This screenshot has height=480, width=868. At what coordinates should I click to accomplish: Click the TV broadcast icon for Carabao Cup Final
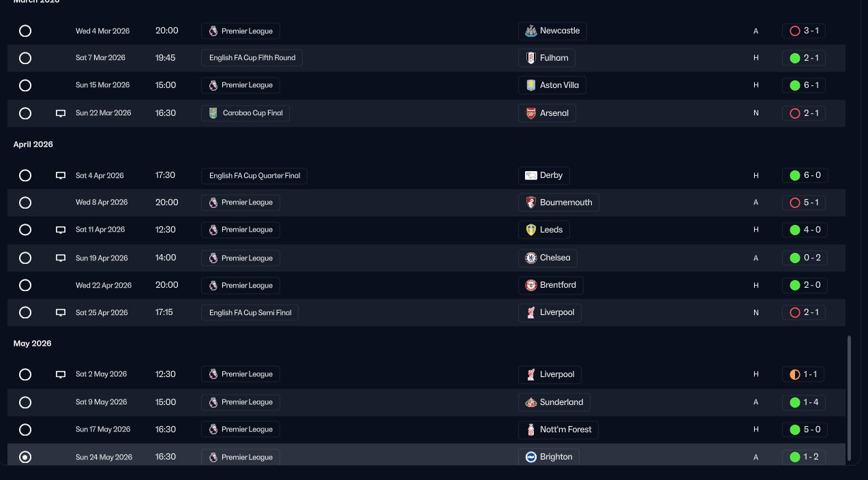61,113
